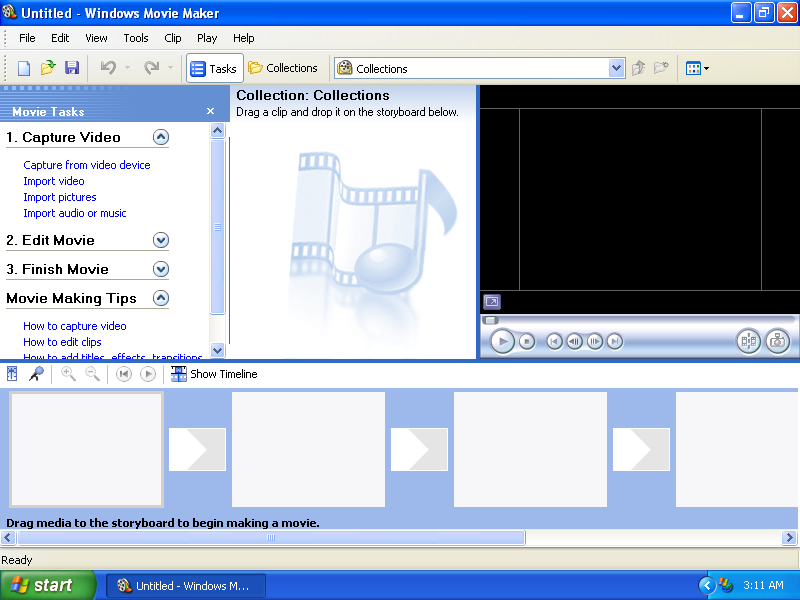Close the Movie Tasks pane
The width and height of the screenshot is (800, 600).
[210, 111]
